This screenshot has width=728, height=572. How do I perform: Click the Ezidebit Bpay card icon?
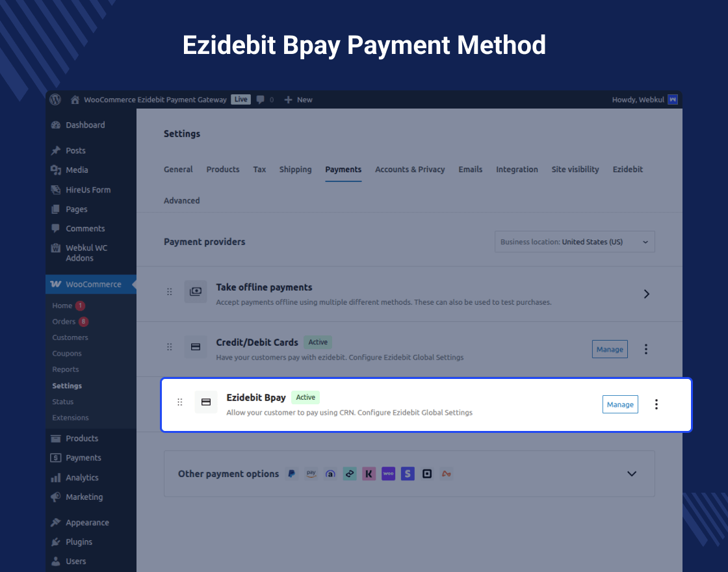[x=206, y=402]
